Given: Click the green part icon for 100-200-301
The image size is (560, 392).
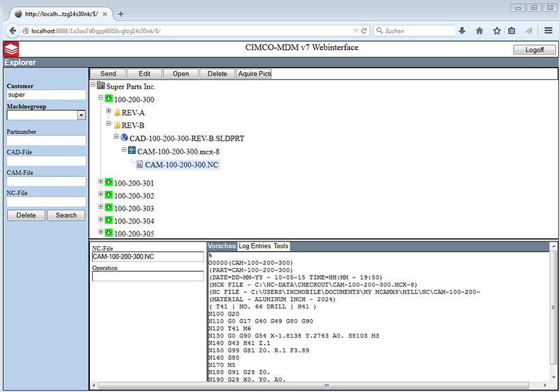Looking at the screenshot, I should point(109,182).
